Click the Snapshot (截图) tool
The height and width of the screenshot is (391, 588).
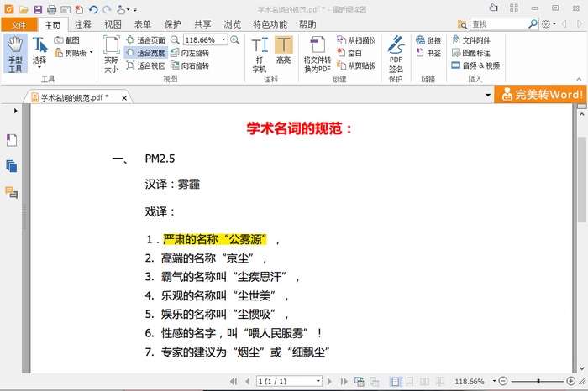pos(67,39)
